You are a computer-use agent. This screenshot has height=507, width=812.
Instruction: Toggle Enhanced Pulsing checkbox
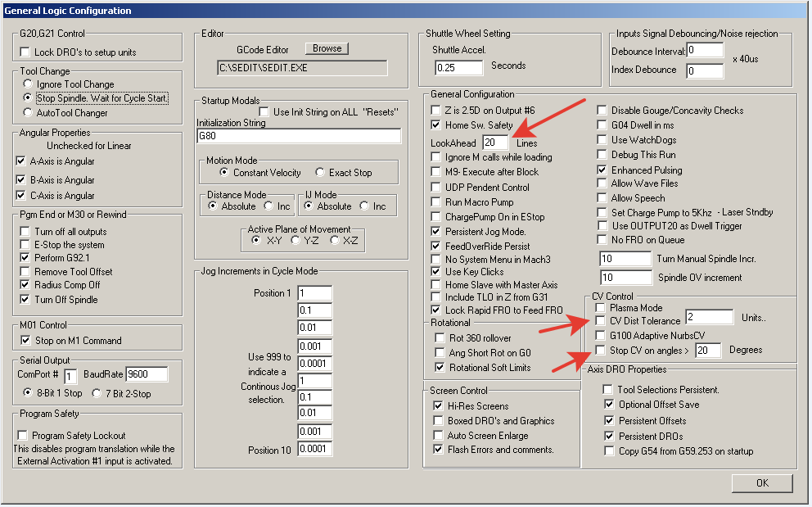pyautogui.click(x=602, y=170)
